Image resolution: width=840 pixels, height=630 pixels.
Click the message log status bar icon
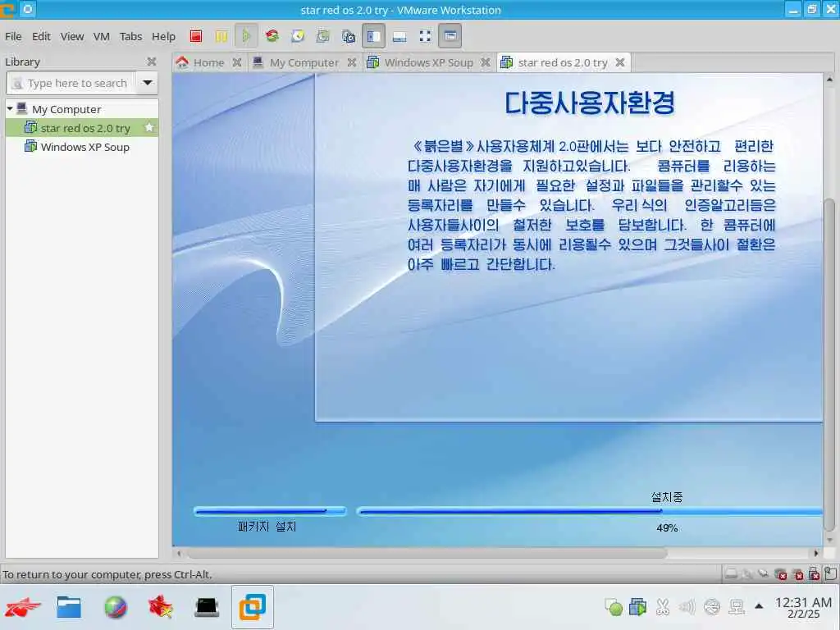point(831,574)
